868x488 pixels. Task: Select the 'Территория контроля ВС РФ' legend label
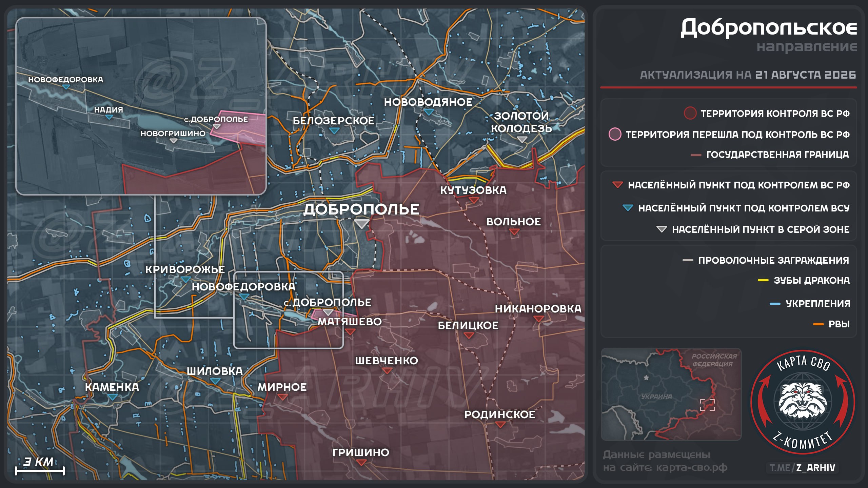point(775,114)
